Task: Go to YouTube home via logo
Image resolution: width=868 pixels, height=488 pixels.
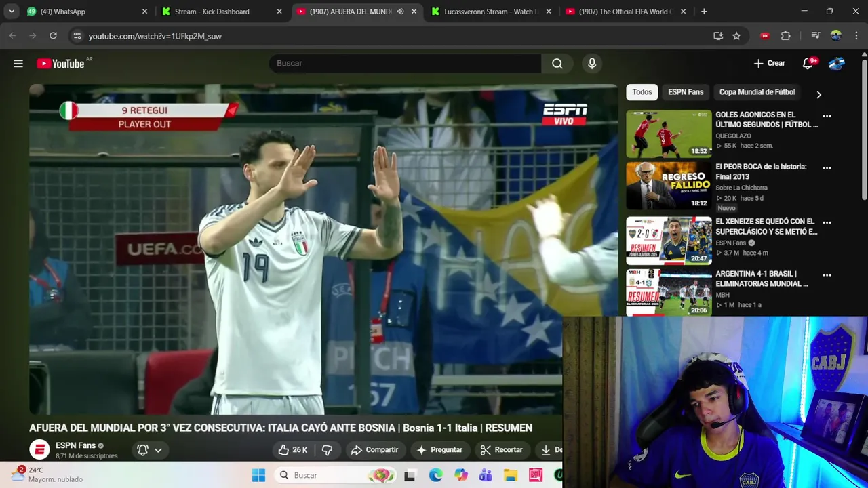Action: point(60,64)
